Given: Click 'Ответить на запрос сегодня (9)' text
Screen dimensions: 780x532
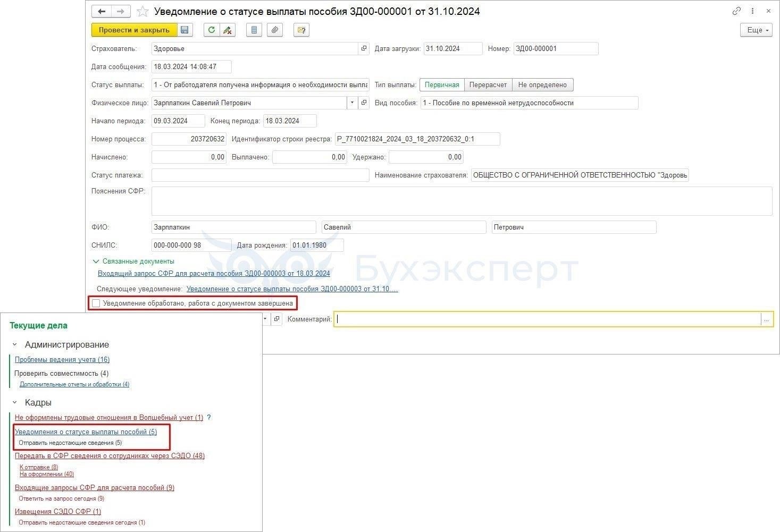Looking at the screenshot, I should [61, 499].
